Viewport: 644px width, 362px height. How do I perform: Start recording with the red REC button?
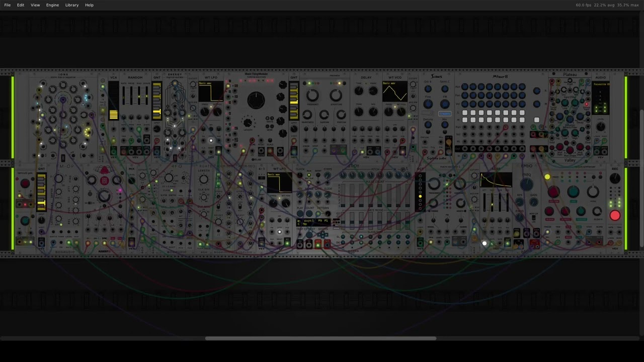point(615,216)
